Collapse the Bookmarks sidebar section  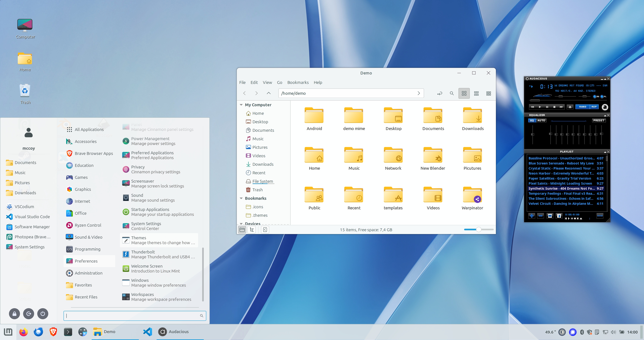[x=241, y=198]
